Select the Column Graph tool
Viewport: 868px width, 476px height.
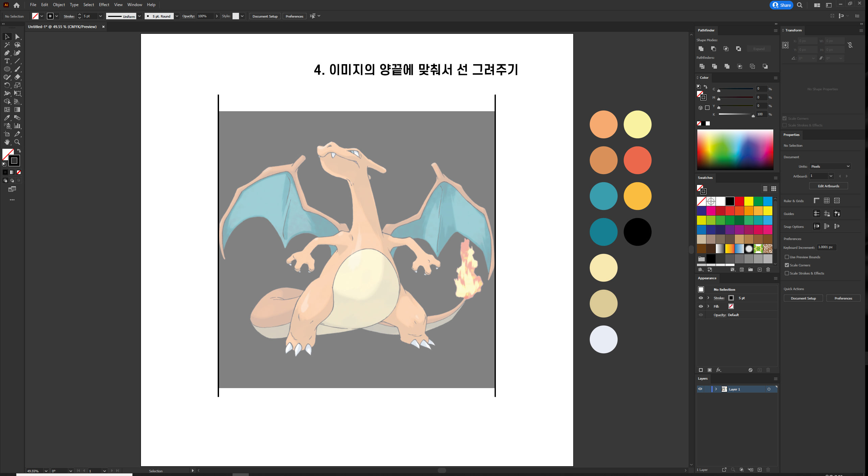pyautogui.click(x=18, y=126)
